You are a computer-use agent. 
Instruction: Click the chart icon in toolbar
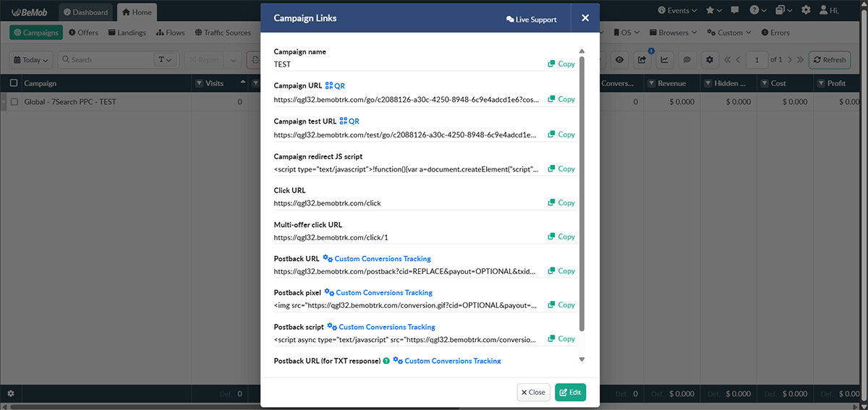click(x=664, y=60)
